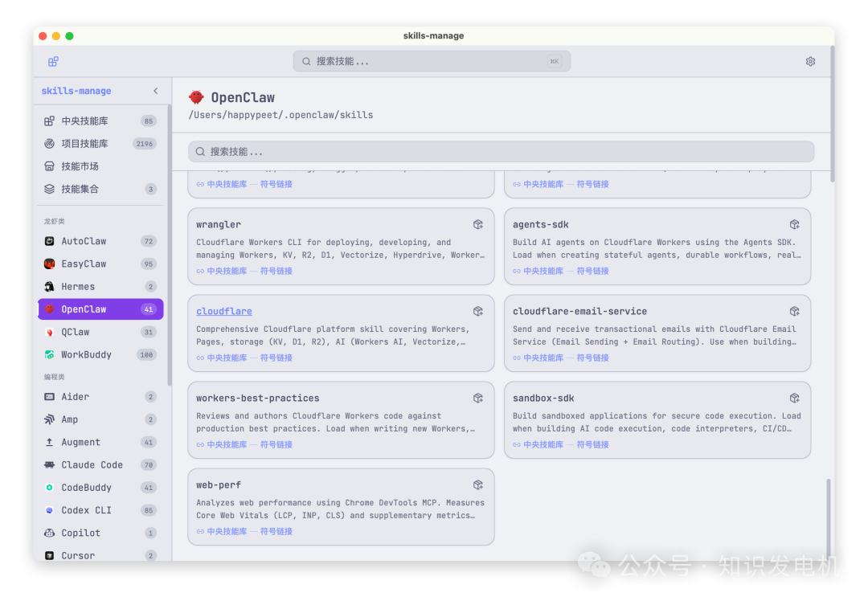Screen dimensions: 868x601
Task: Click the 技能集合 layers icon
Action: tap(49, 189)
